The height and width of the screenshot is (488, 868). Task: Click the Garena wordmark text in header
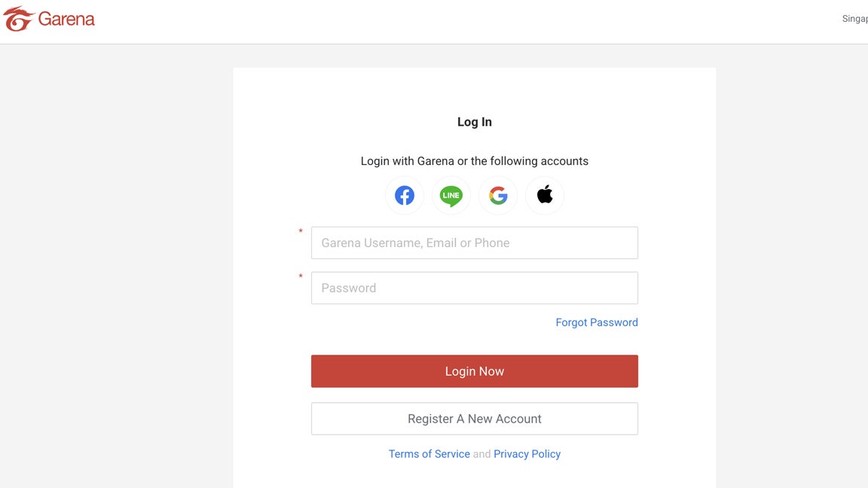(x=66, y=19)
